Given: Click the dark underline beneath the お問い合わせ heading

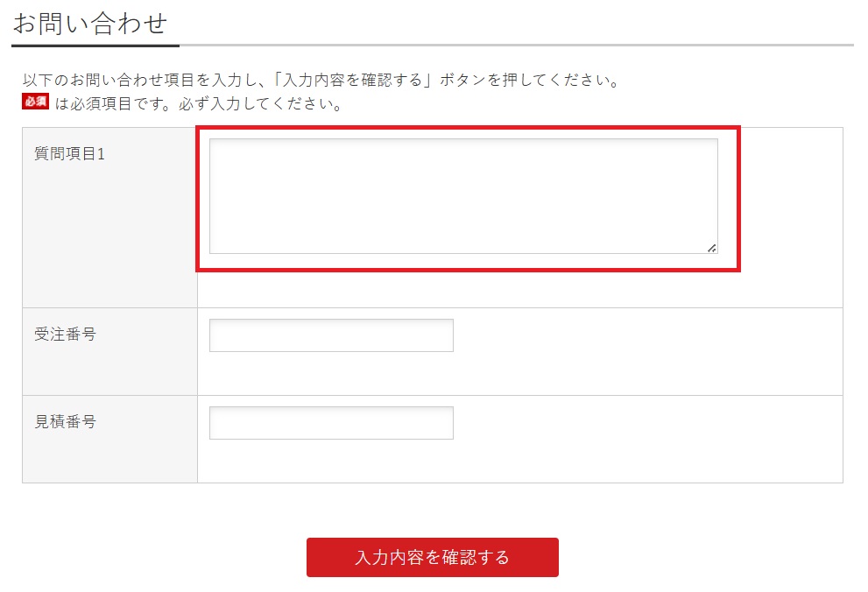Looking at the screenshot, I should (x=95, y=45).
